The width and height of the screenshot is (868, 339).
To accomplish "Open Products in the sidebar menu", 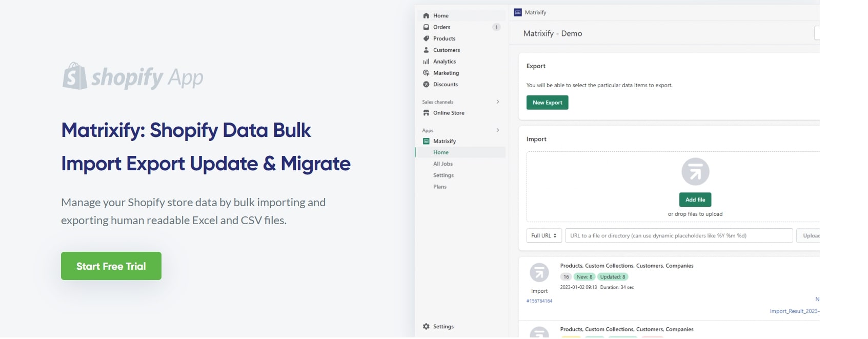I will (444, 38).
